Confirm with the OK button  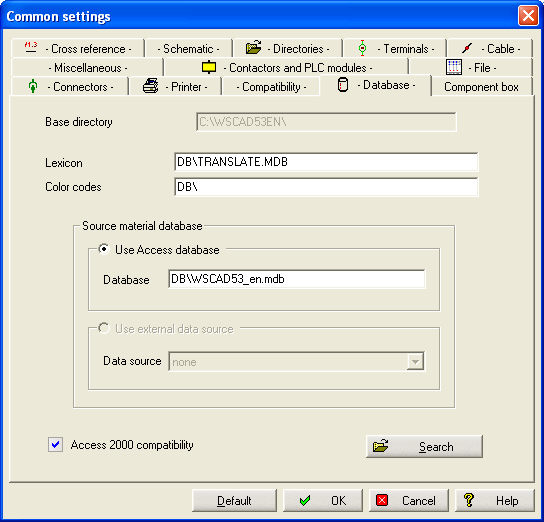tap(323, 500)
